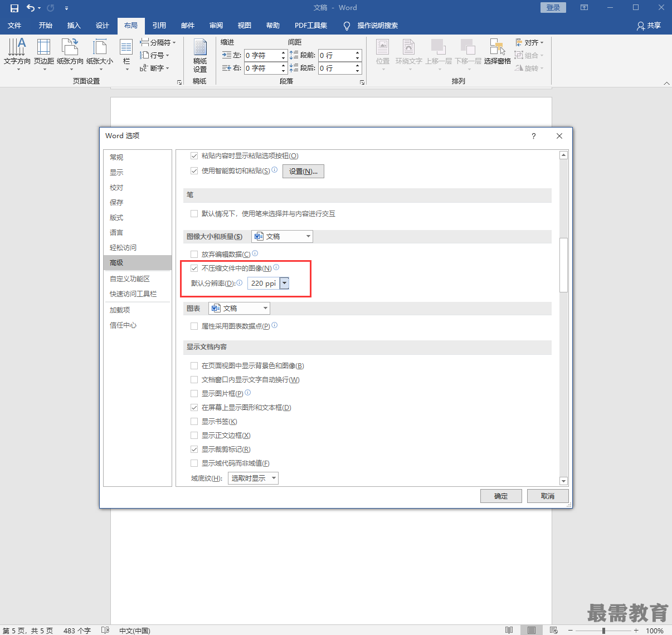Open default resolution 220 ppi dropdown
The height and width of the screenshot is (635, 672).
(284, 283)
